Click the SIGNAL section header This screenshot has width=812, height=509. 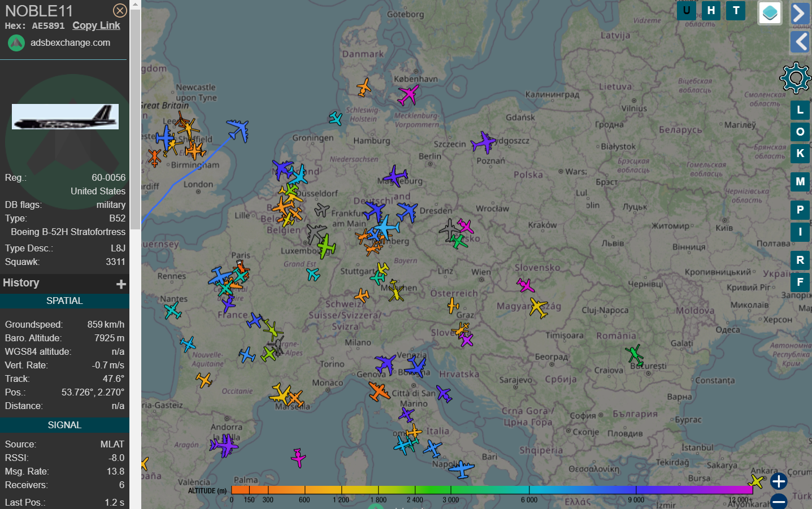(x=64, y=425)
